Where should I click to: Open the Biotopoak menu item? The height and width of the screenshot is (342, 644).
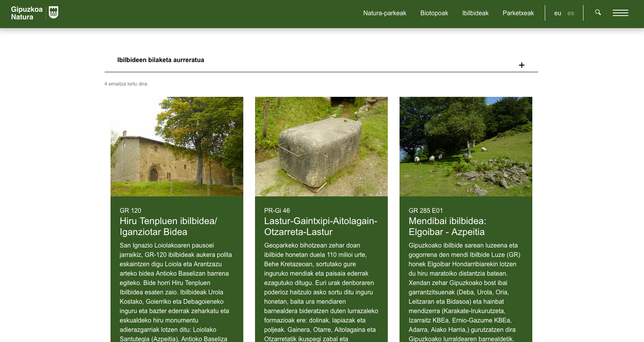434,13
